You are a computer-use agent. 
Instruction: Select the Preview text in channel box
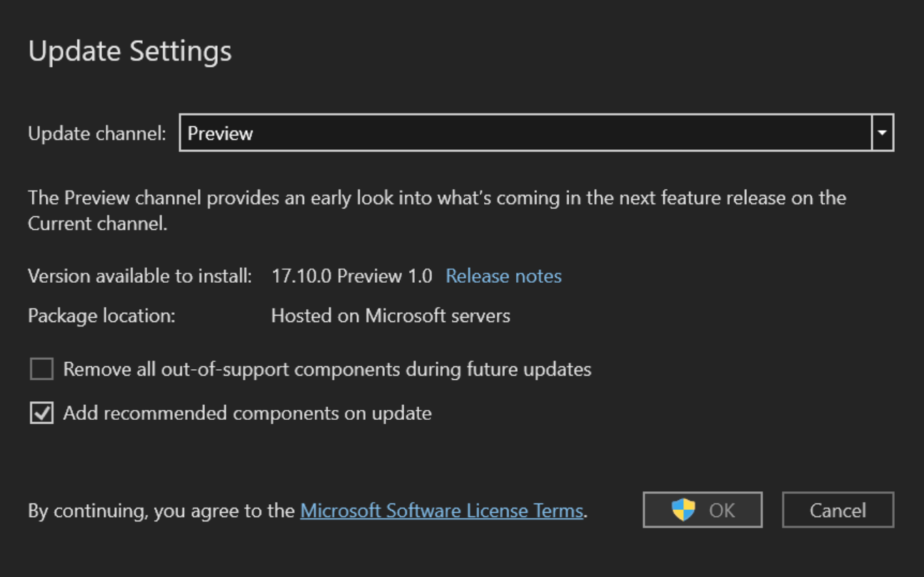tap(220, 134)
